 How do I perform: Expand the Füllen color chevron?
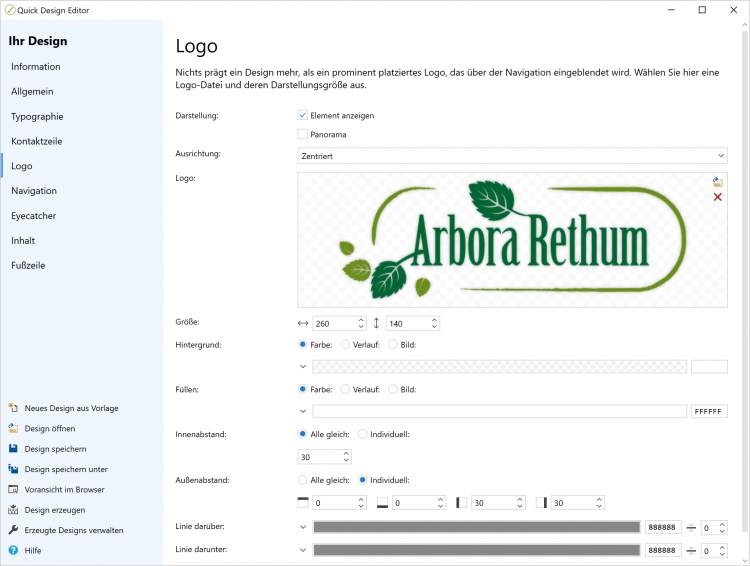[x=303, y=411]
